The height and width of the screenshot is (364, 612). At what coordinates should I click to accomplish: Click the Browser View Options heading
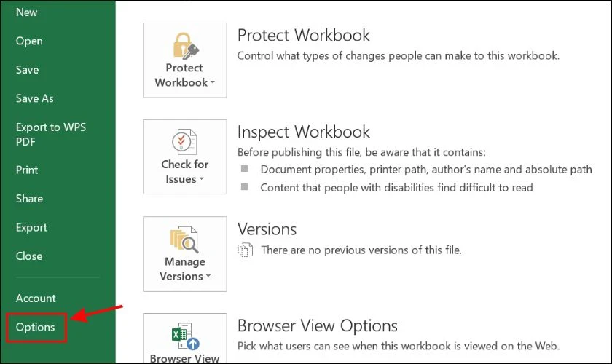tap(317, 325)
